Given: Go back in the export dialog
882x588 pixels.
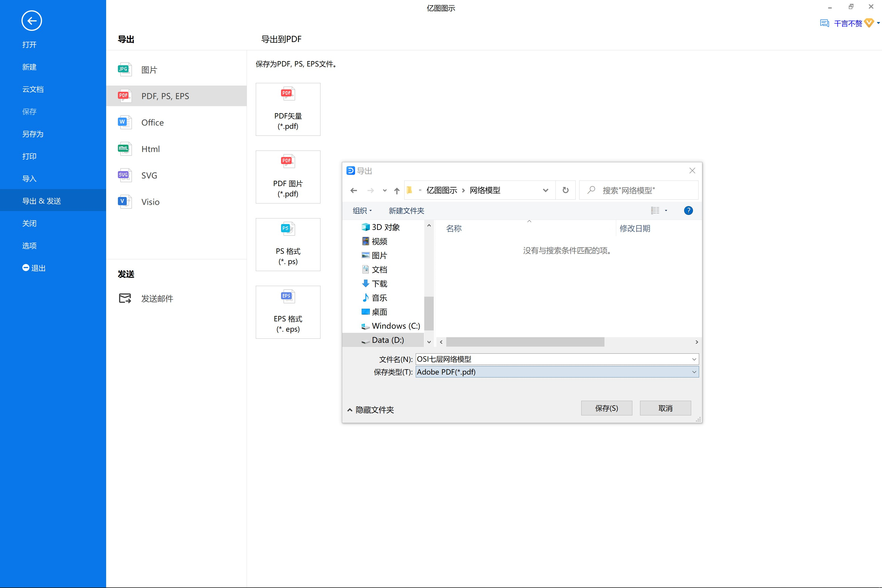Looking at the screenshot, I should coord(354,191).
